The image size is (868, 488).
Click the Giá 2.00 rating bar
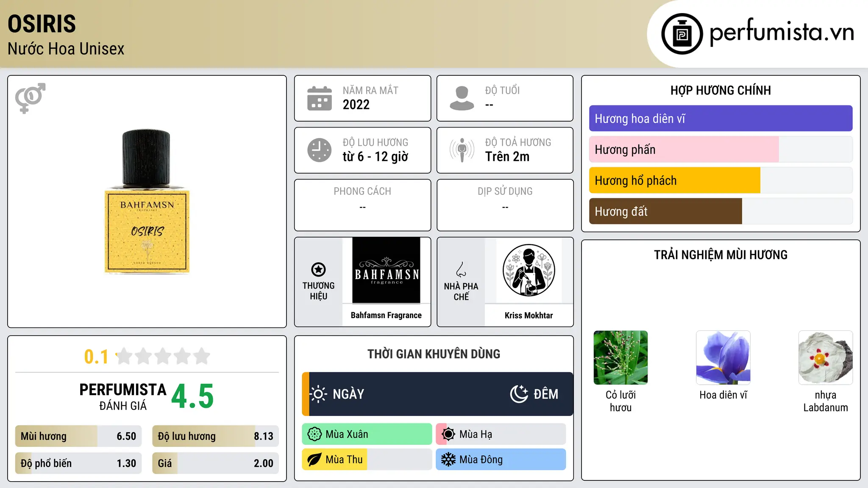click(215, 463)
